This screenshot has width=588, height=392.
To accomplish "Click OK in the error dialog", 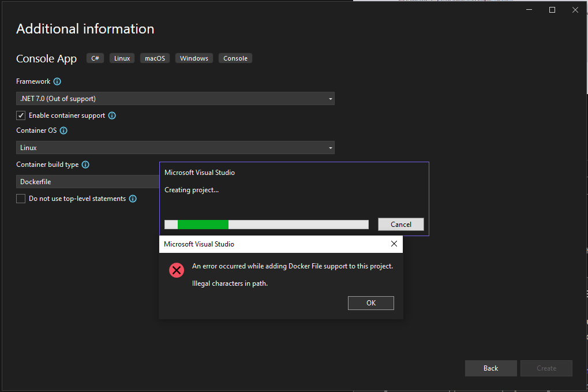I will [371, 303].
